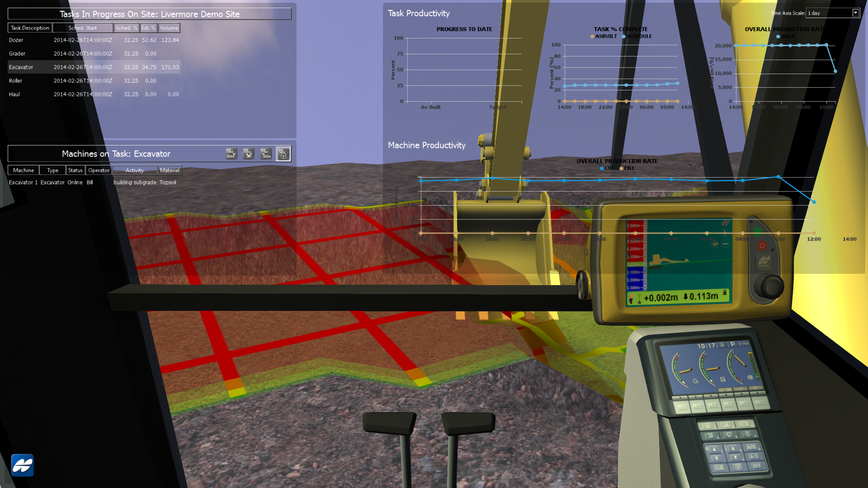Image resolution: width=868 pixels, height=488 pixels.
Task: Click the Excavator row Est. % value 34.75
Action: (149, 67)
